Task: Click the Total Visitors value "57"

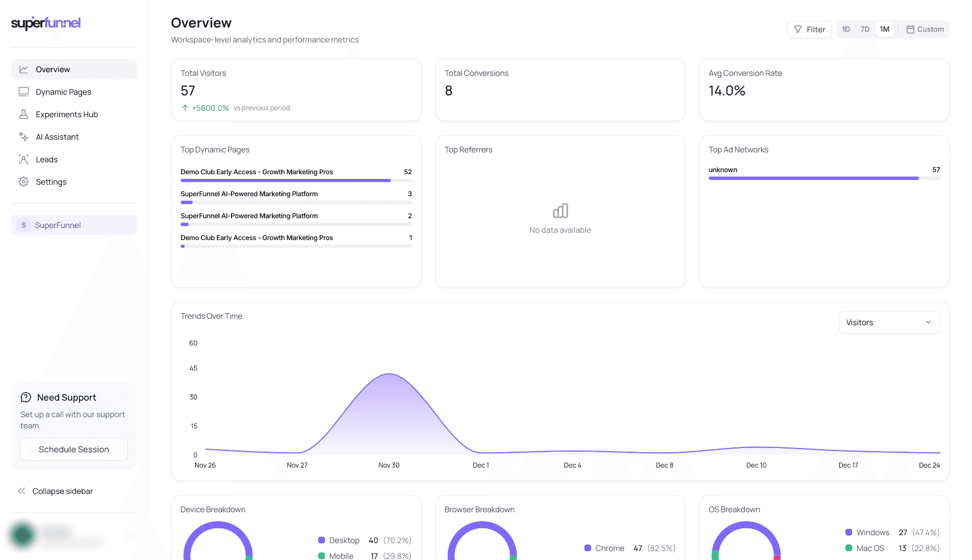Action: tap(188, 91)
